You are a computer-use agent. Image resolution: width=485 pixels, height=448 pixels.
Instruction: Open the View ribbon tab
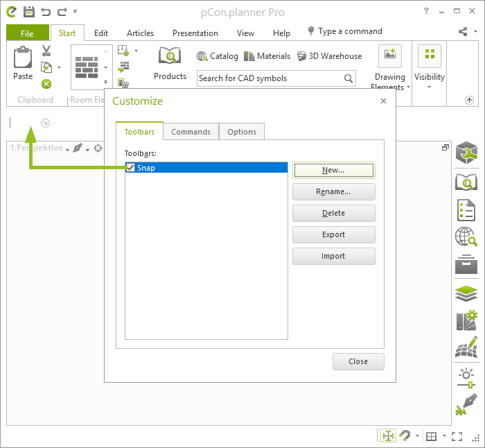tap(245, 33)
